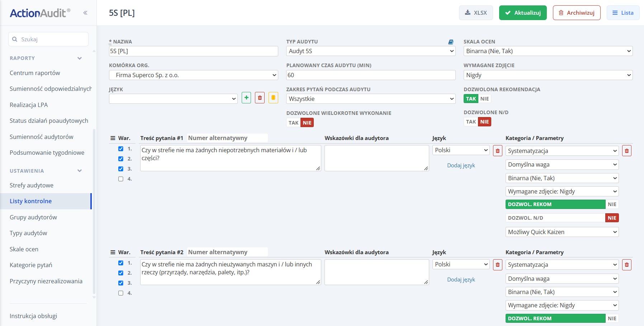Image resolution: width=644 pixels, height=326 pixels.
Task: Collapse the USTAWIENIA sidebar section
Action: [x=80, y=171]
